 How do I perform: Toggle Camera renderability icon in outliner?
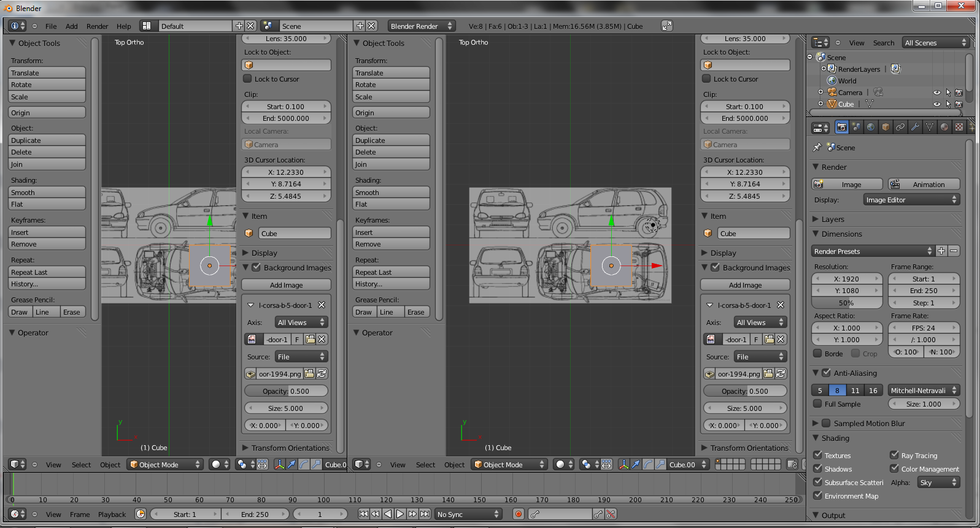pos(959,93)
